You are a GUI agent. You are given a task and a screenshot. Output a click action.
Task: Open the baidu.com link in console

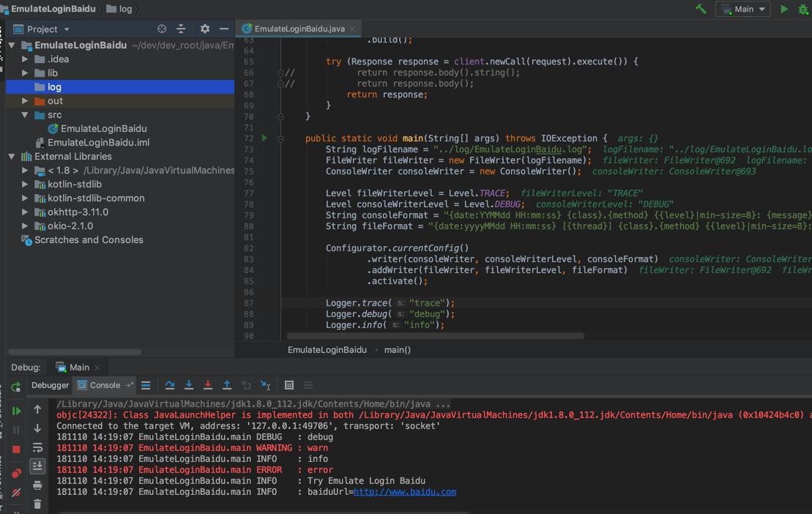click(x=404, y=492)
